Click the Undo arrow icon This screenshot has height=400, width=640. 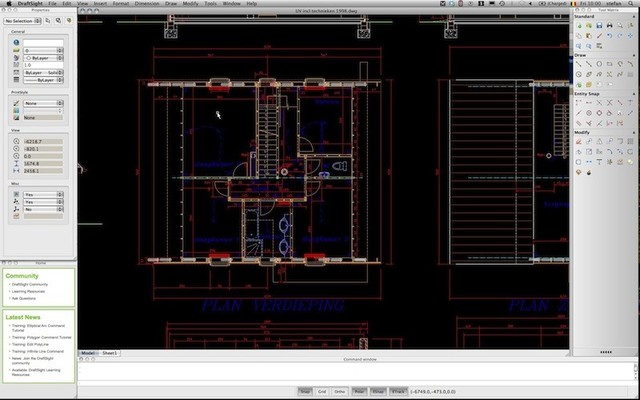(609, 36)
